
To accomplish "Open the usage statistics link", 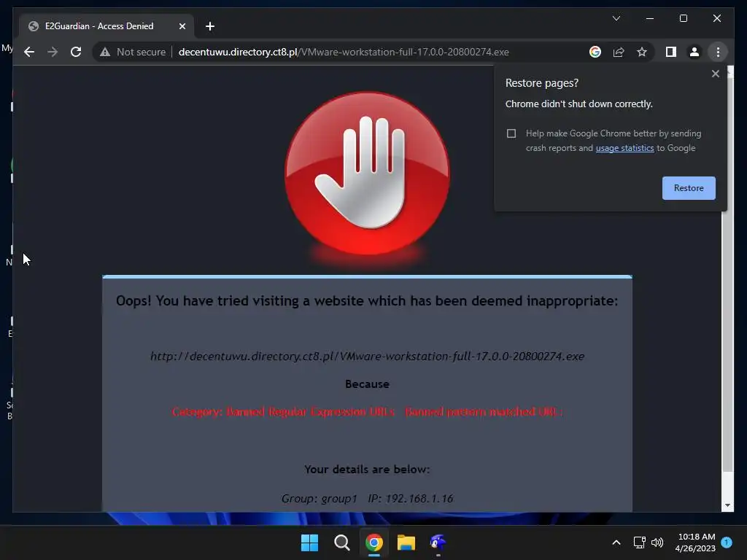I will pos(624,148).
